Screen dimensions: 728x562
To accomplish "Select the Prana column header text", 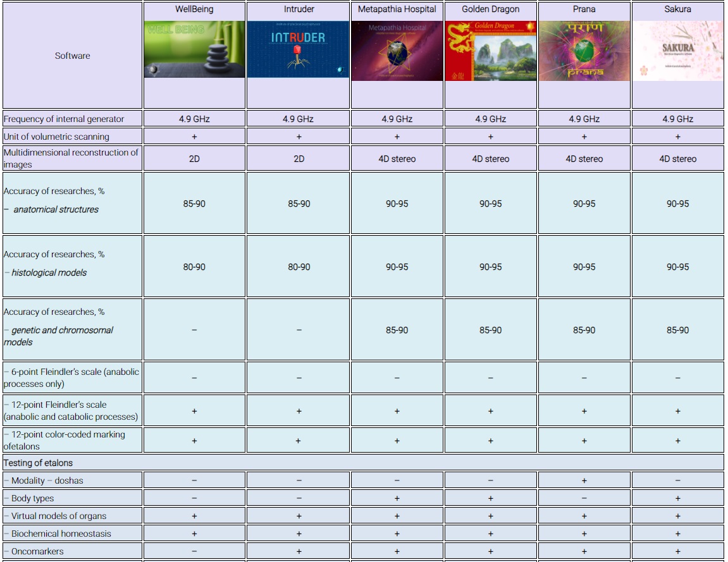I will [x=584, y=9].
